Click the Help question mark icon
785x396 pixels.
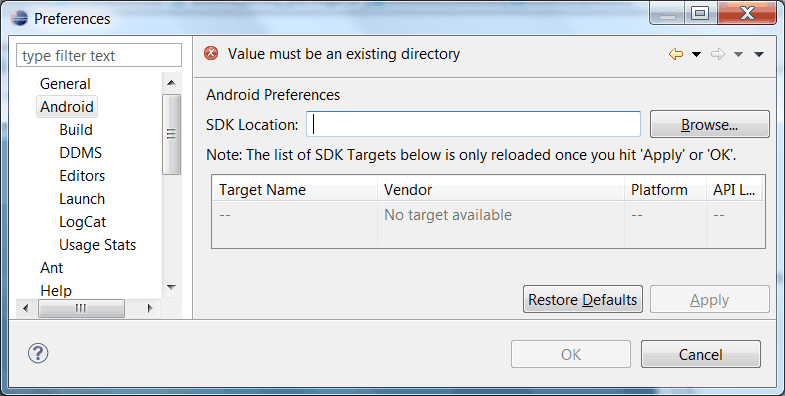[x=38, y=353]
